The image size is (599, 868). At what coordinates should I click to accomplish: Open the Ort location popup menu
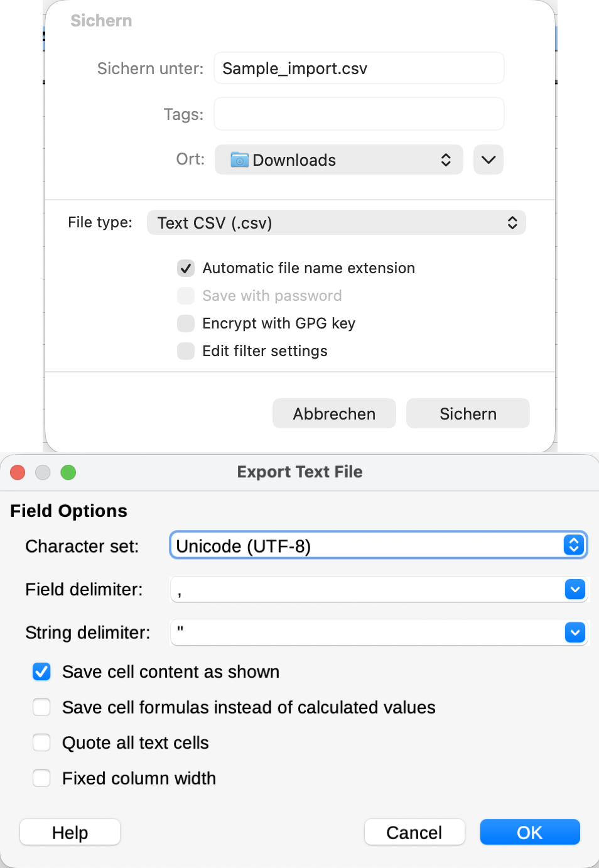coord(339,160)
